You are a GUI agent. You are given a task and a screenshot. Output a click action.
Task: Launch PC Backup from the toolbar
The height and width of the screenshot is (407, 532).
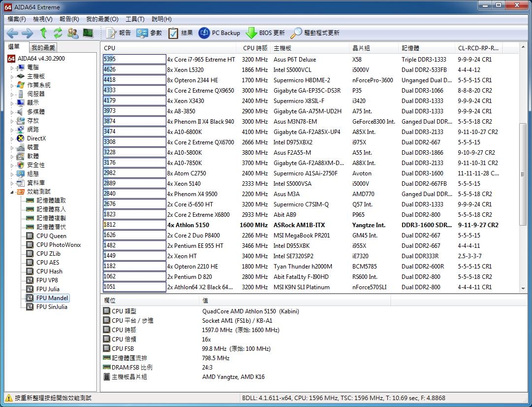click(219, 33)
